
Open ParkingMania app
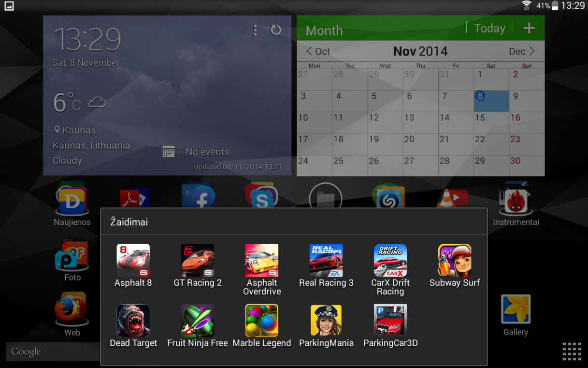326,321
